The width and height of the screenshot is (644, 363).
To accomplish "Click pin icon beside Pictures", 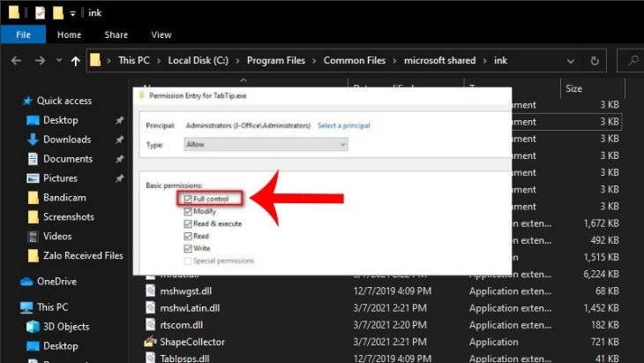I will point(119,178).
